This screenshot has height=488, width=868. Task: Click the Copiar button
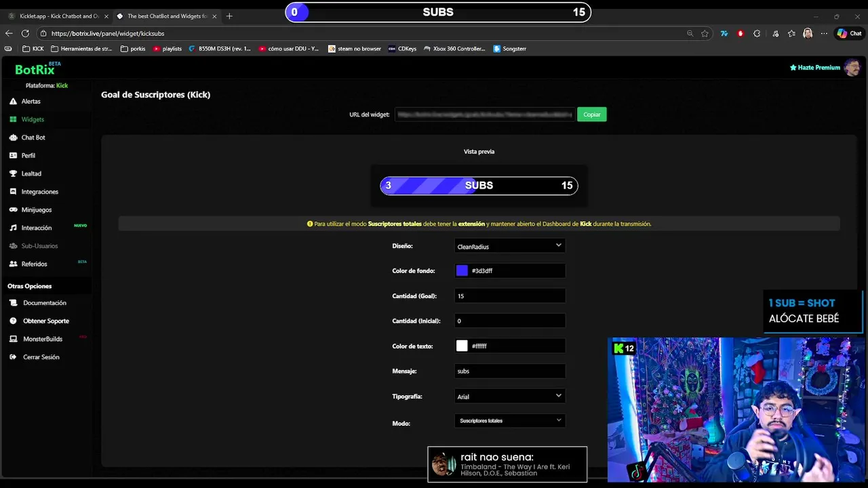592,115
